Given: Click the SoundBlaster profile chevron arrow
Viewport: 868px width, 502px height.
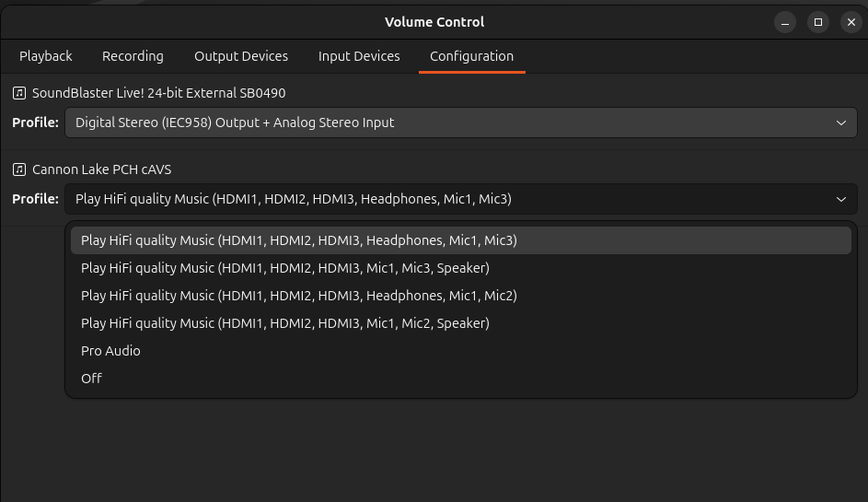Looking at the screenshot, I should pos(840,123).
